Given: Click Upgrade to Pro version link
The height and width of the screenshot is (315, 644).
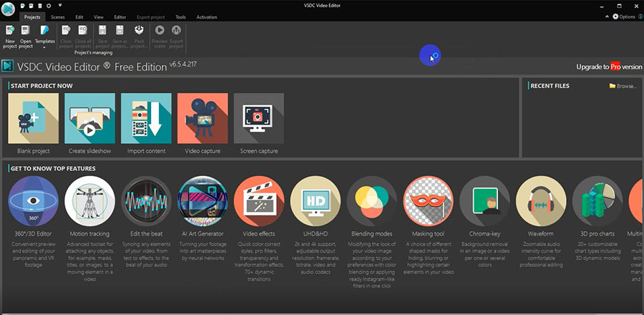Looking at the screenshot, I should (609, 67).
